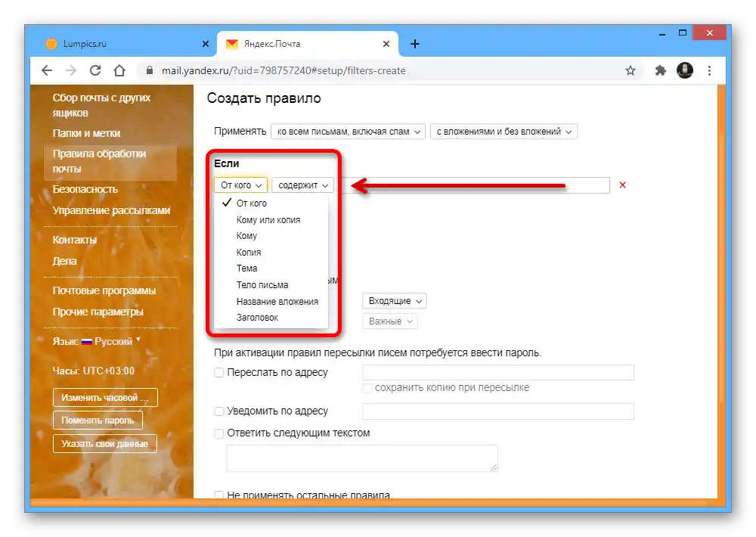Open 'Сбор почты с других ящиков'
756x537 pixels.
[x=101, y=105]
